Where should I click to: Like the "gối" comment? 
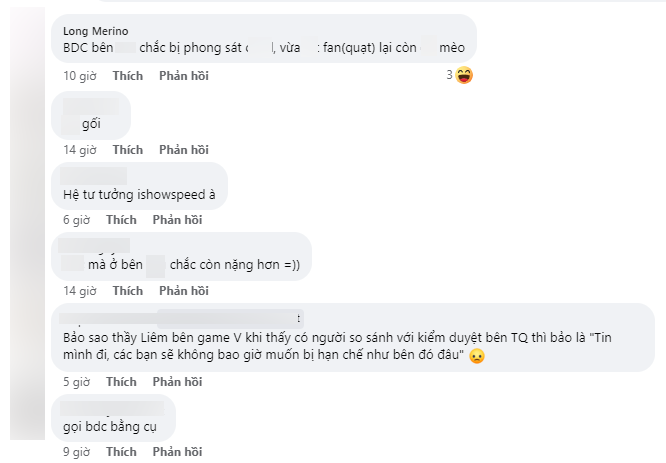pyautogui.click(x=127, y=150)
